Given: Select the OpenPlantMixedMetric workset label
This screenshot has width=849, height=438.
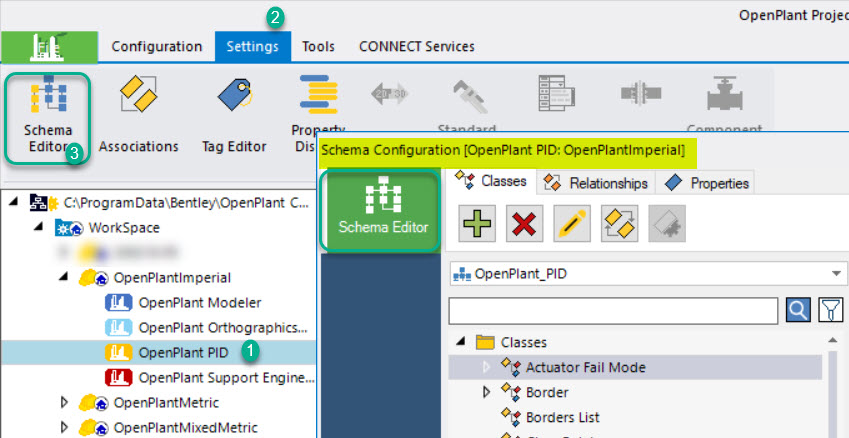Looking at the screenshot, I should pos(186,427).
